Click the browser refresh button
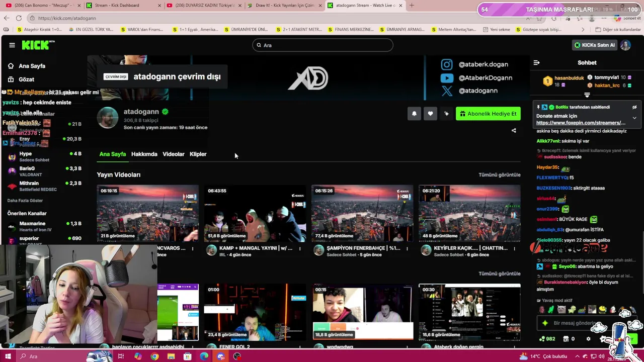The height and width of the screenshot is (362, 644). coord(19,18)
